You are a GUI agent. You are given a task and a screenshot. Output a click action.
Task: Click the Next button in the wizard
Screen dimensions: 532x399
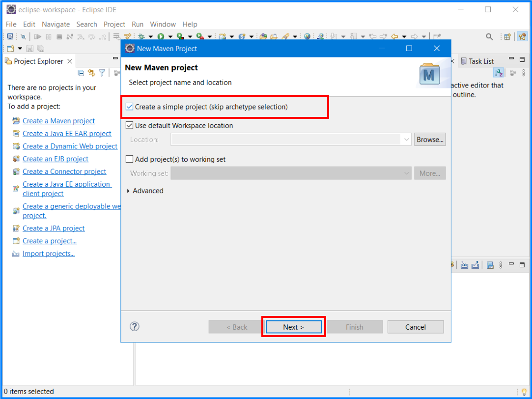pyautogui.click(x=293, y=326)
